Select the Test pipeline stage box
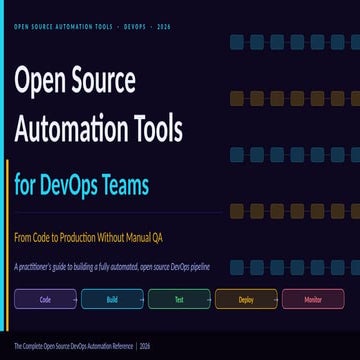This screenshot has width=360, height=360. (x=179, y=299)
